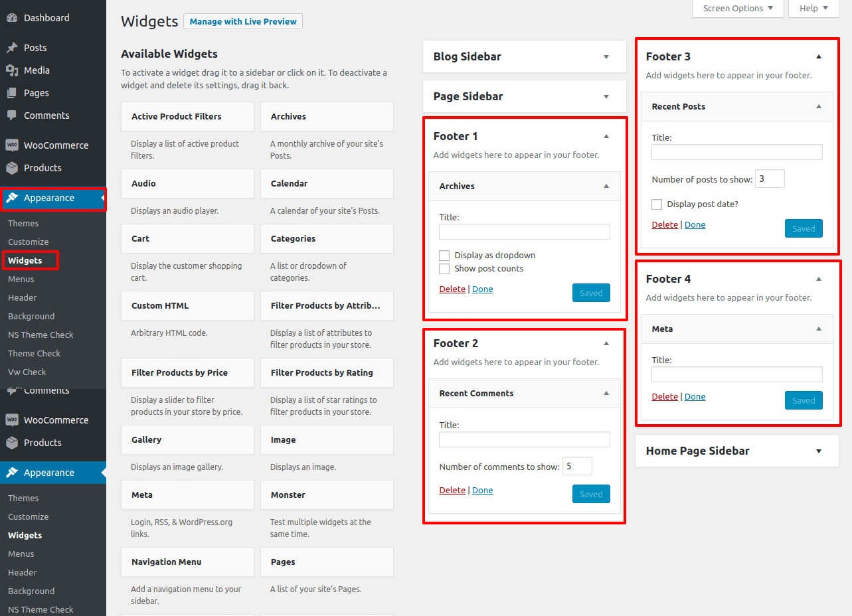Select the Pages icon in sidebar
This screenshot has height=616, width=852.
[x=12, y=93]
